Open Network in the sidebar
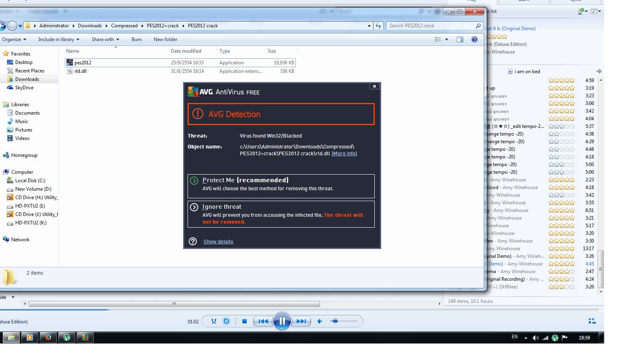Viewport: 644px width, 362px height. 20,240
